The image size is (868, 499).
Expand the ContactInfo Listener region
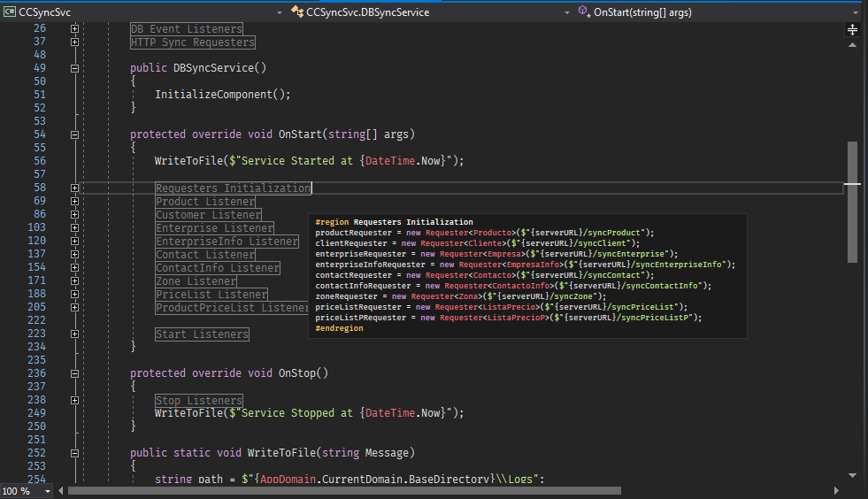(x=74, y=267)
